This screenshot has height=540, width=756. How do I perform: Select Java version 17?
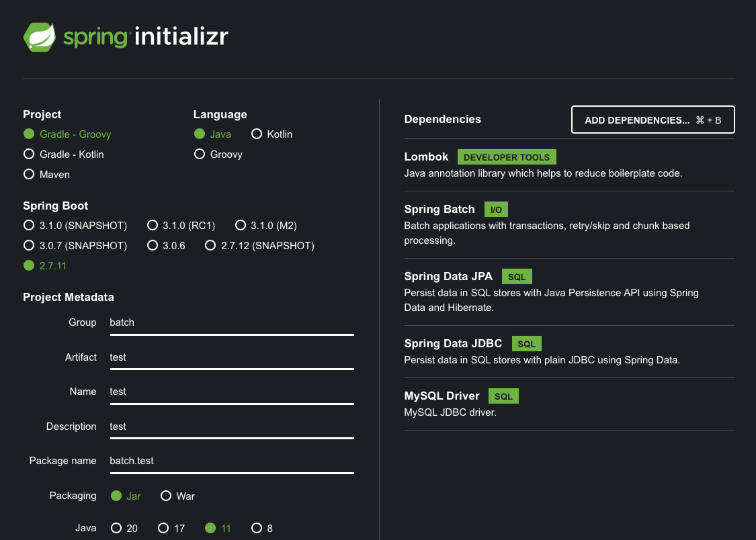[x=171, y=529]
